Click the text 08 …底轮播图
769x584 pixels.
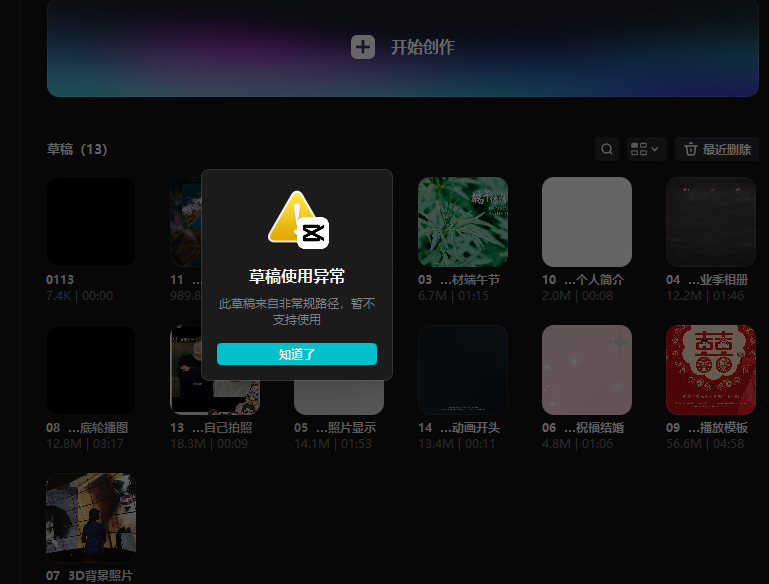87,428
